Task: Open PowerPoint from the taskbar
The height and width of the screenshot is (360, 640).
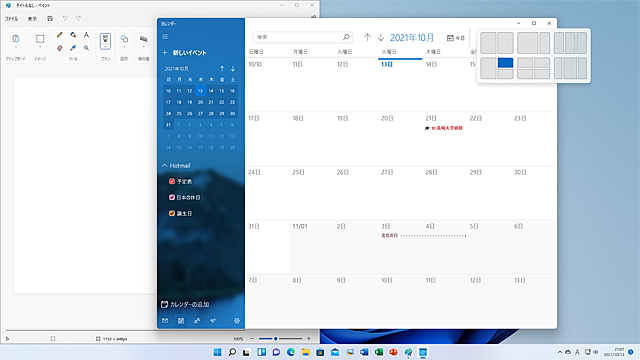Action: click(x=393, y=352)
